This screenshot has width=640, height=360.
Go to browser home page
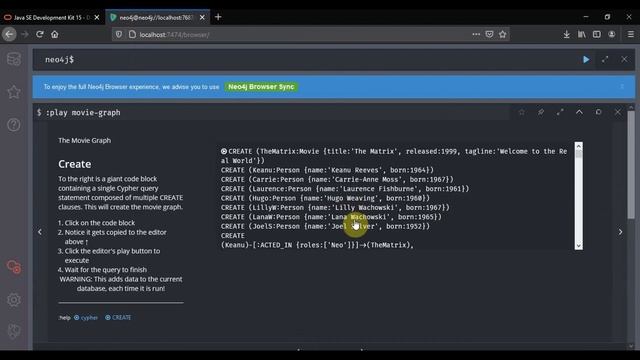point(55,34)
